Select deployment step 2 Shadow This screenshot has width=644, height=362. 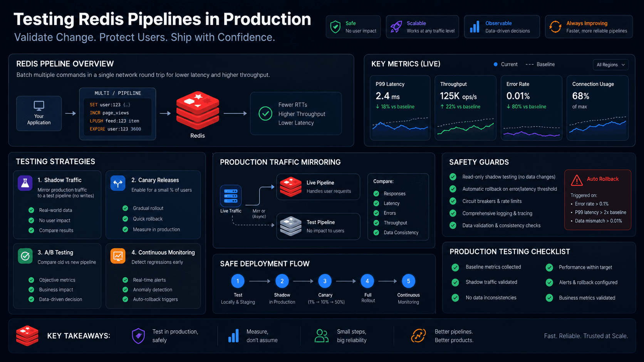282,281
